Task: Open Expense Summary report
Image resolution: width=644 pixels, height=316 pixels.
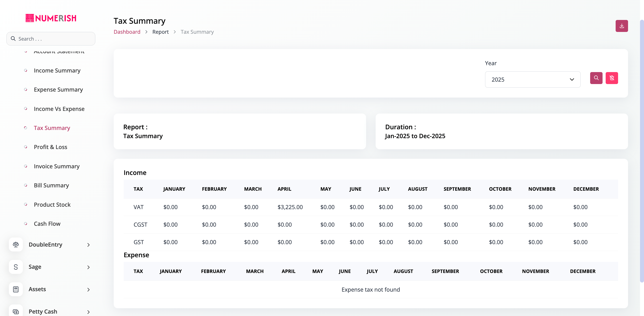Action: tap(58, 90)
